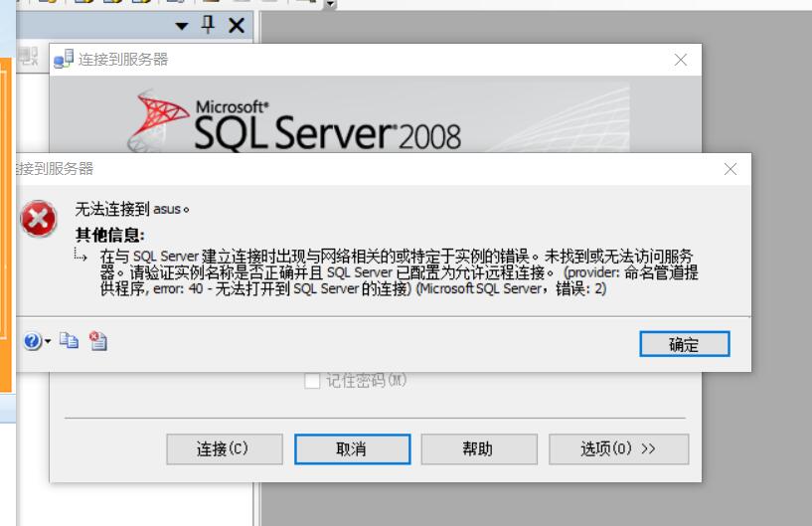Show error technical details icon
The image size is (812, 526).
[97, 341]
